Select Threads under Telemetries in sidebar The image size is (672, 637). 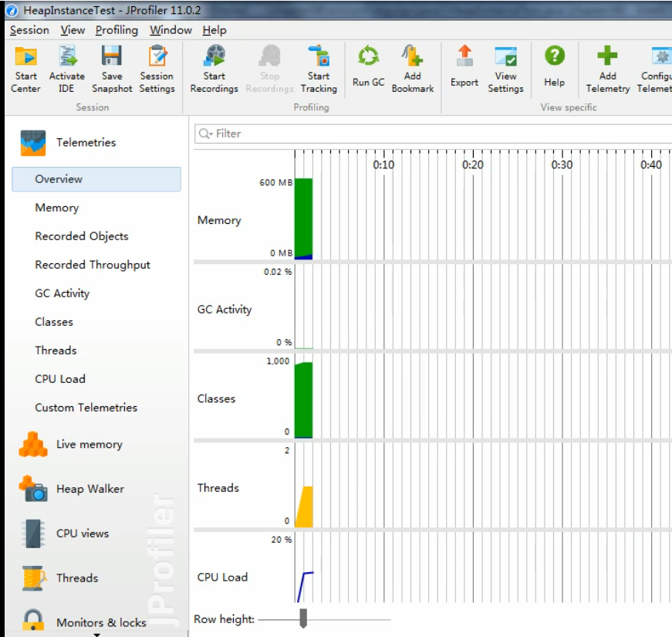click(56, 351)
